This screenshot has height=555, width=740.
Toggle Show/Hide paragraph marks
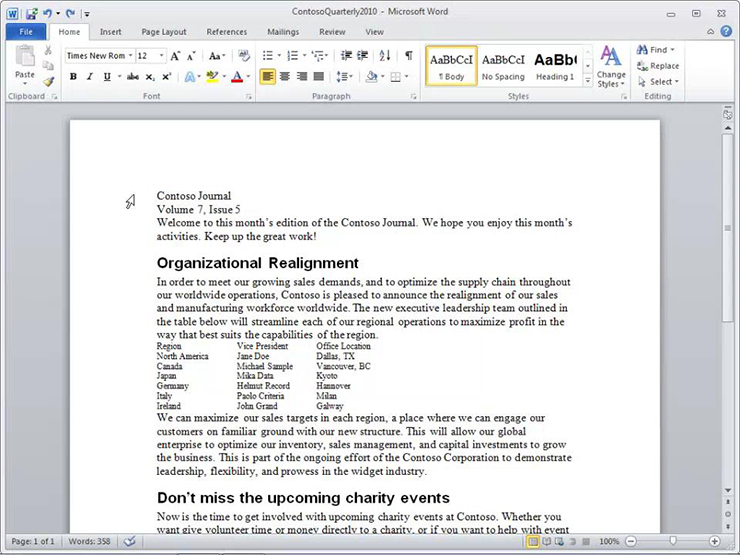409,56
